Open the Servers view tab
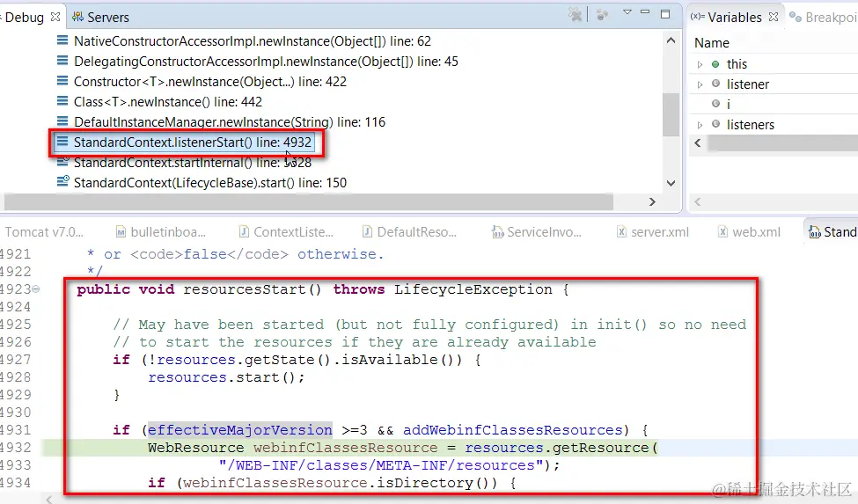858x504 pixels. tap(101, 18)
